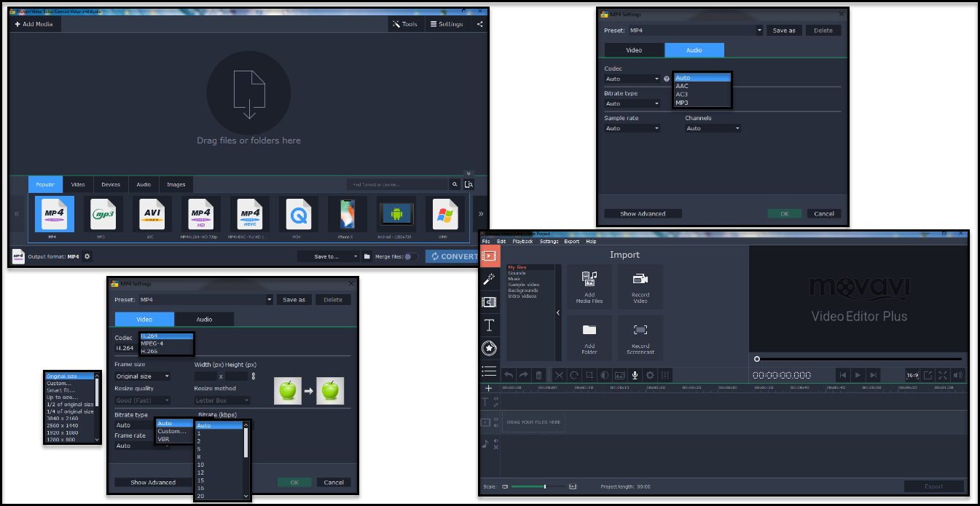Open the Import media tab in Video Editor sidebar

(x=489, y=256)
